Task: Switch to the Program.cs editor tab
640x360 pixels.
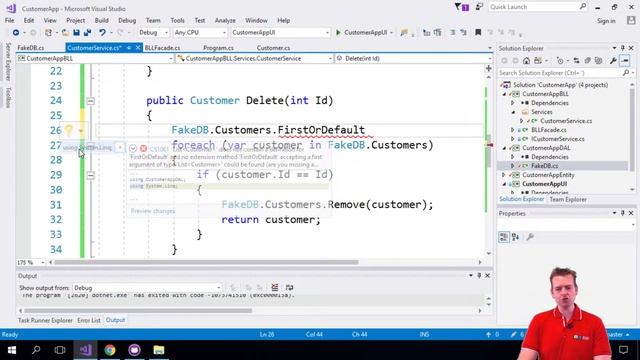Action: pyautogui.click(x=218, y=48)
